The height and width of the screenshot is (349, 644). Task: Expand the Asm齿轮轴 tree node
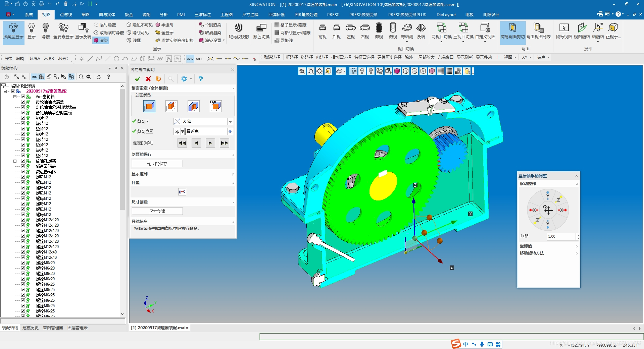pyautogui.click(x=15, y=97)
